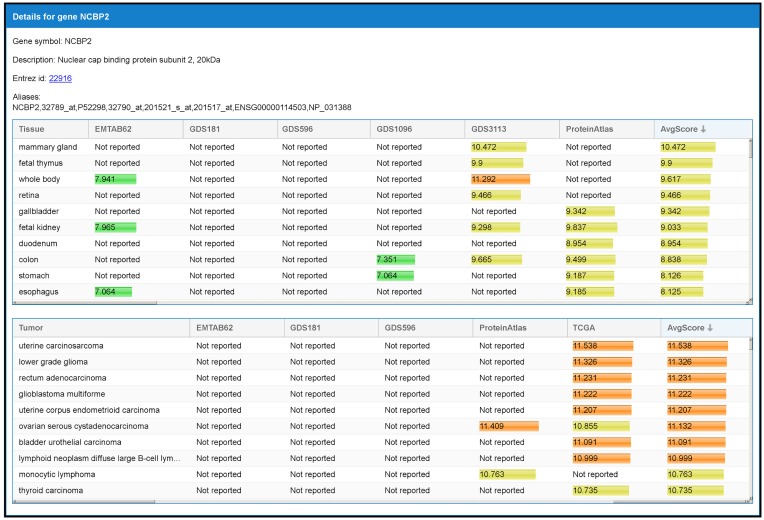Select the lower grade glioma row label
This screenshot has height=520, width=764.
tap(53, 362)
